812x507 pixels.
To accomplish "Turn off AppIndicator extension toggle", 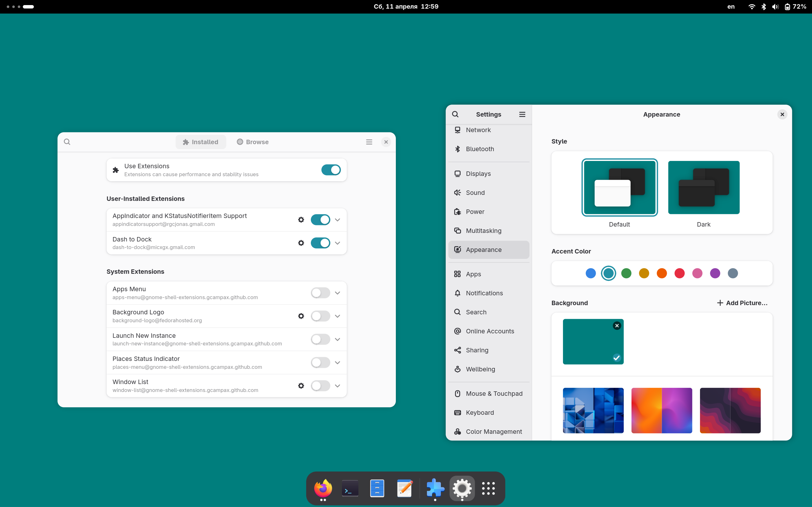I will tap(320, 220).
